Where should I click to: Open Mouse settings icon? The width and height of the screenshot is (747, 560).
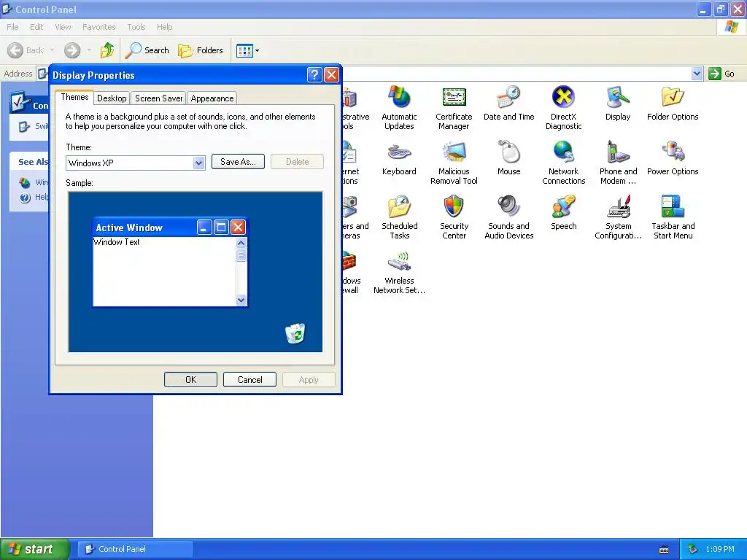(508, 158)
